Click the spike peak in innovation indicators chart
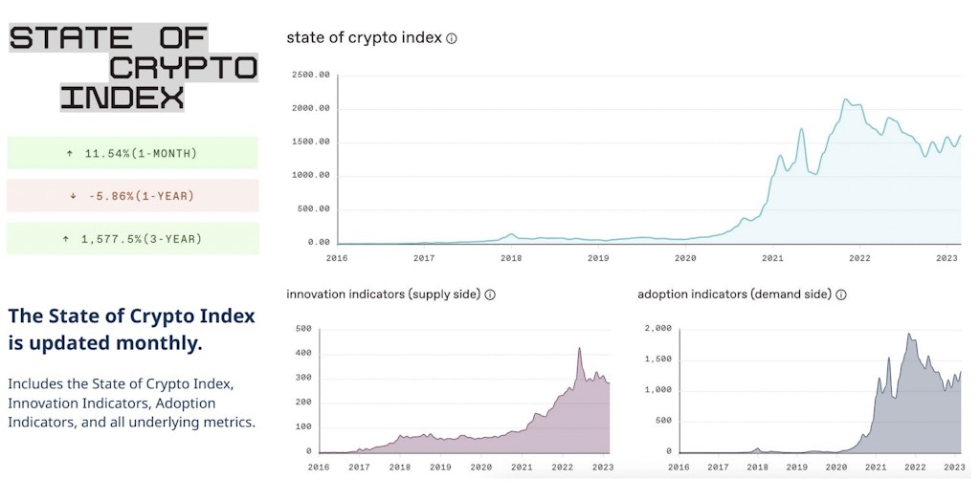 [579, 348]
